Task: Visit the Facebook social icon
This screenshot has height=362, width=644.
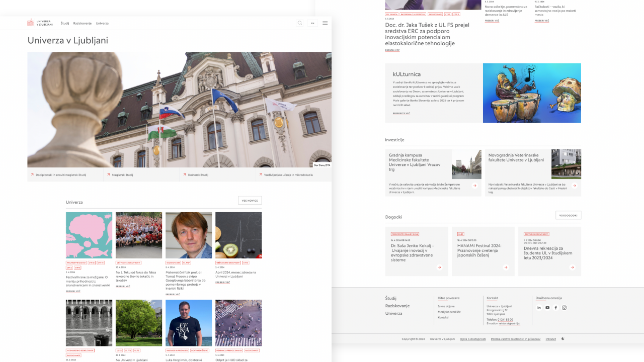Action: coord(556,308)
